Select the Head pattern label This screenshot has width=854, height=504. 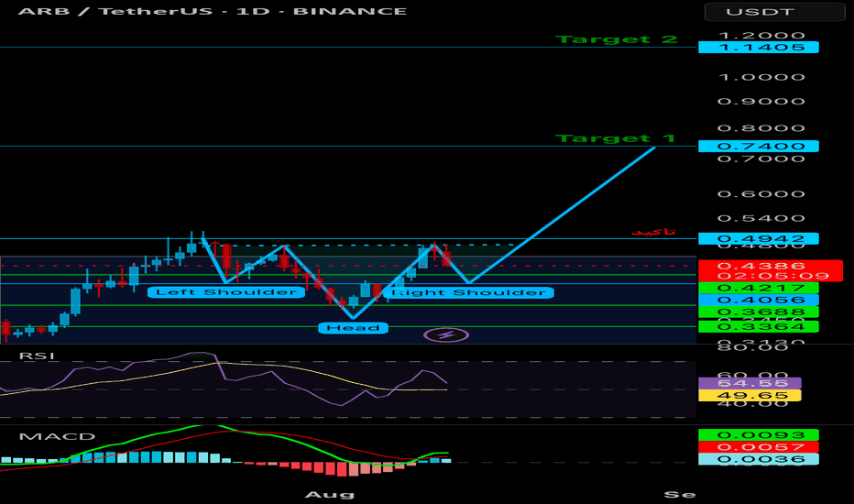pyautogui.click(x=353, y=327)
